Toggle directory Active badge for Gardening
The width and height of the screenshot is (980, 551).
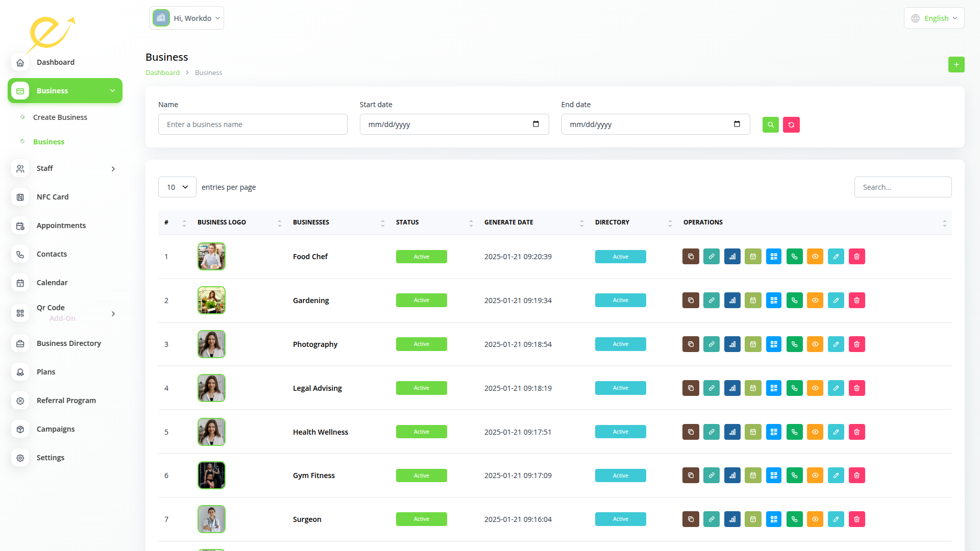coord(621,300)
